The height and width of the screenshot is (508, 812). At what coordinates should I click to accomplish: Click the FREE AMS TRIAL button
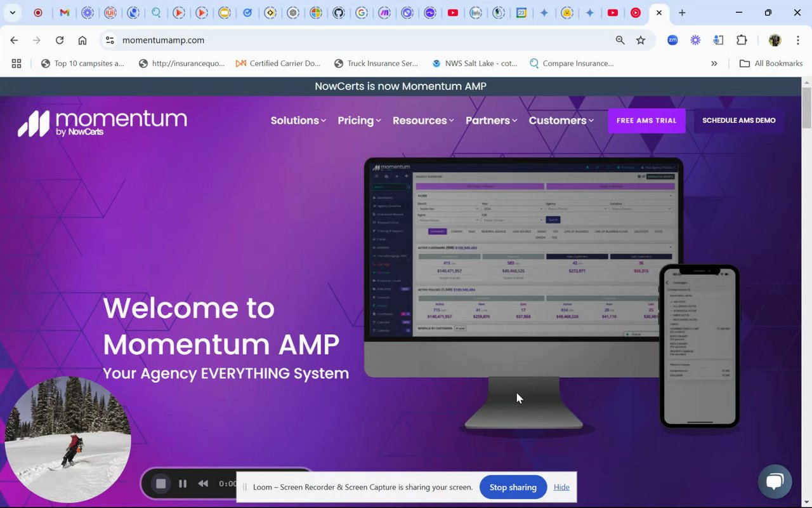tap(646, 121)
